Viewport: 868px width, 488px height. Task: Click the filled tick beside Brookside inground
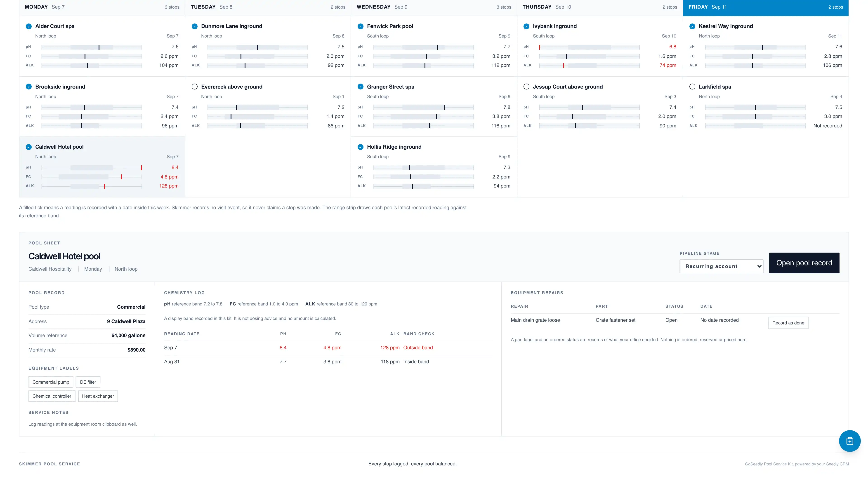click(29, 87)
